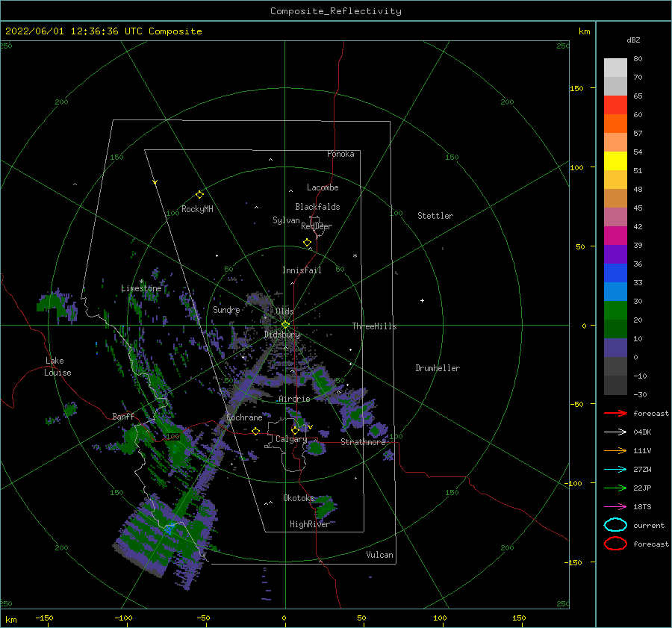Click the Olds label
This screenshot has height=628, width=672.
click(284, 311)
